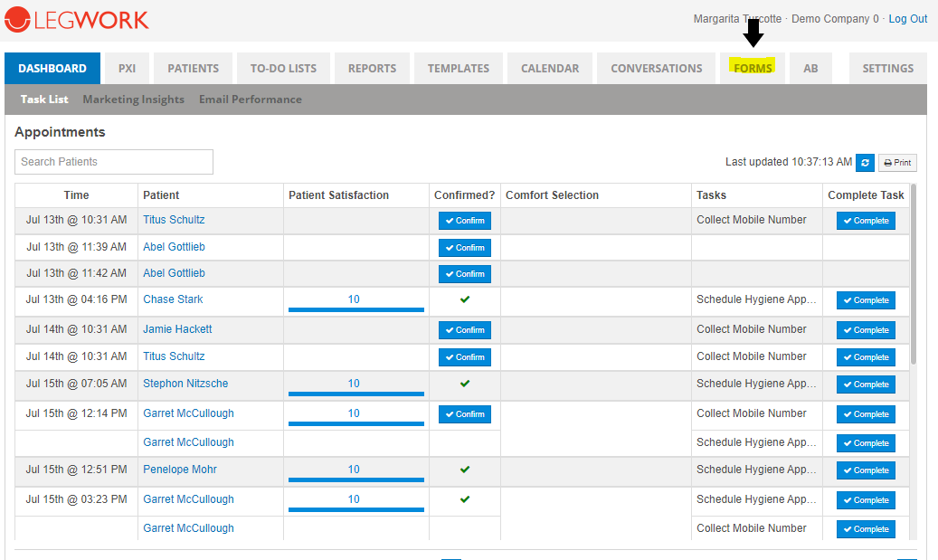The height and width of the screenshot is (560, 938).
Task: Click Chase Stark's satisfaction score bar
Action: (x=355, y=308)
